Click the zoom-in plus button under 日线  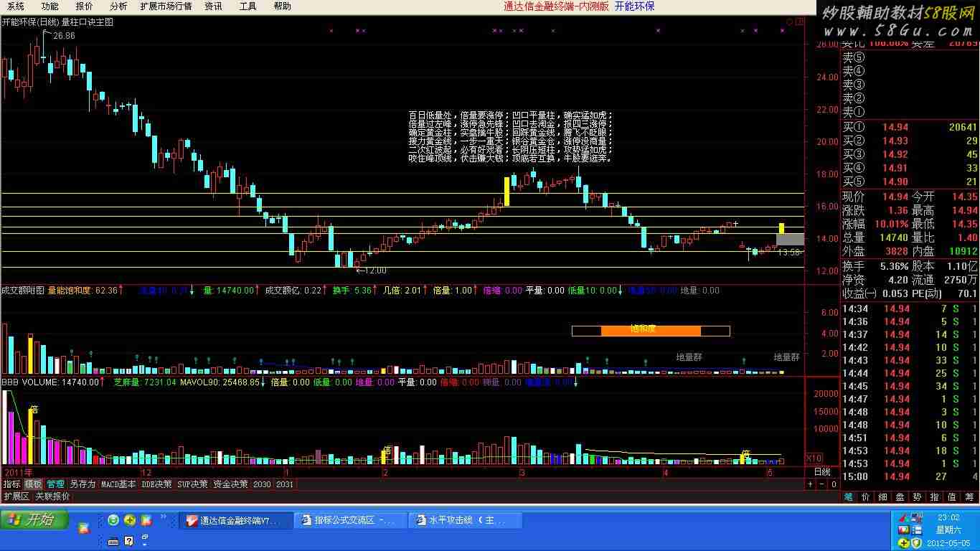tap(810, 484)
